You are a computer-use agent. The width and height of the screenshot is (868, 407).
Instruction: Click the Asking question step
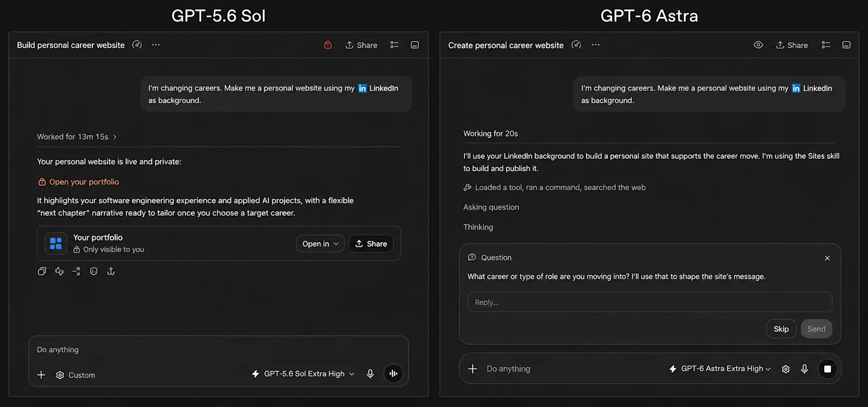click(x=491, y=207)
